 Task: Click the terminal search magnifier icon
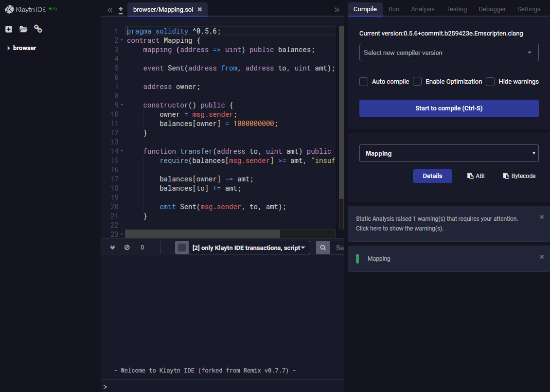pyautogui.click(x=323, y=248)
